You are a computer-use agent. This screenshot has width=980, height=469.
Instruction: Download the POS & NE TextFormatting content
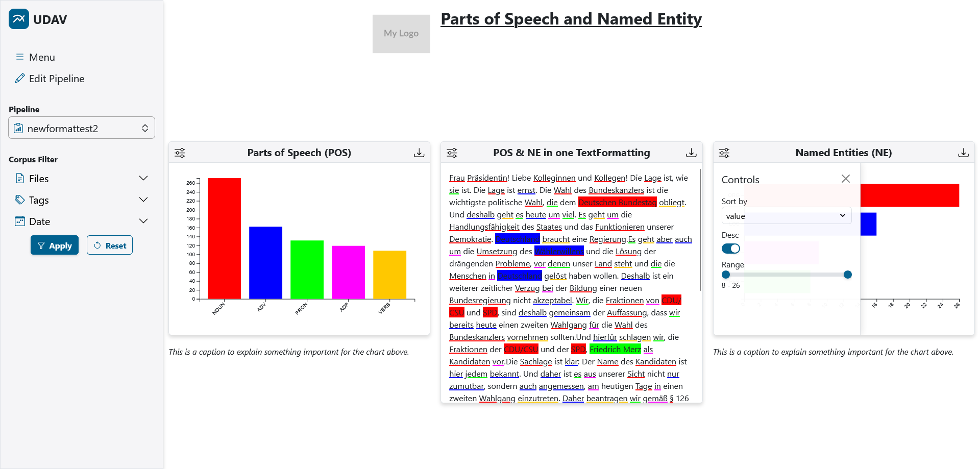[691, 152]
